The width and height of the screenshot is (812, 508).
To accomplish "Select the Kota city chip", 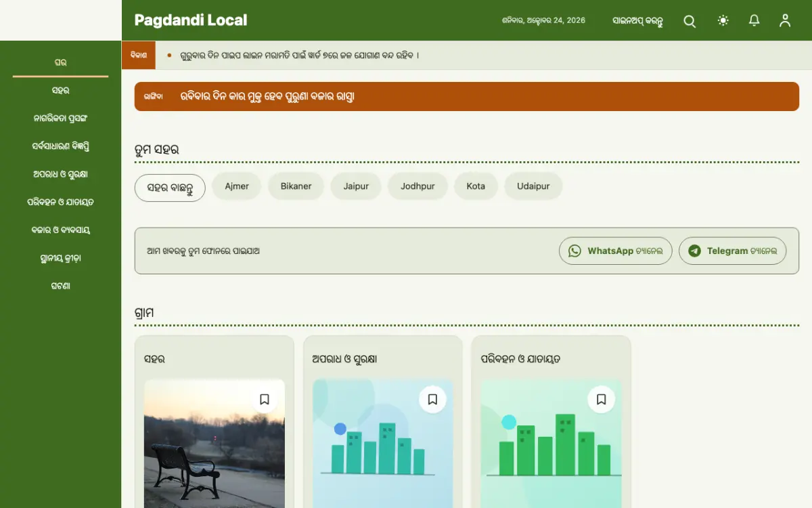I will pos(476,186).
